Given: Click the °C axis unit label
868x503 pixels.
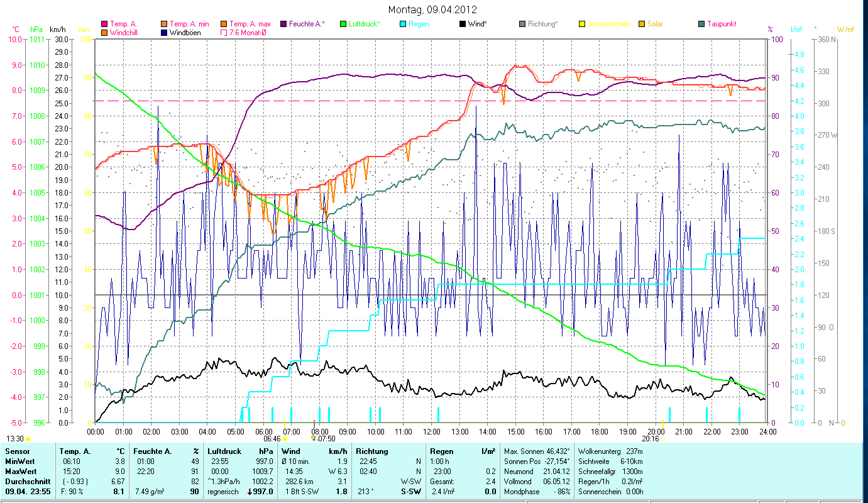Looking at the screenshot, I should (15, 30).
